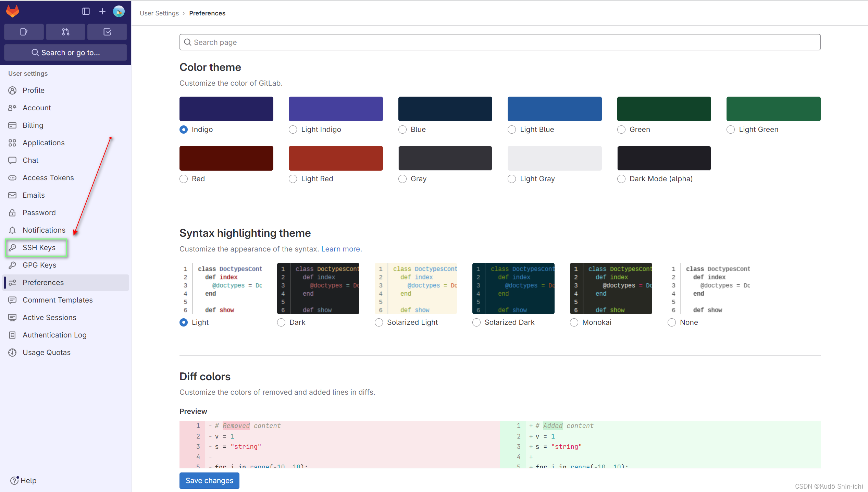Select the Dark Mode (alpha) theme
This screenshot has height=492, width=868.
click(621, 179)
